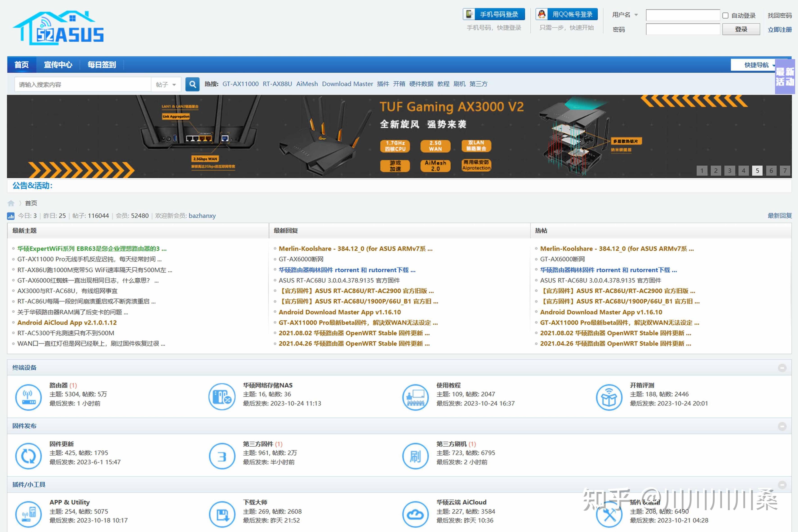Click the unboxing review box icon
Screen dimensions: 798x532
coord(609,397)
